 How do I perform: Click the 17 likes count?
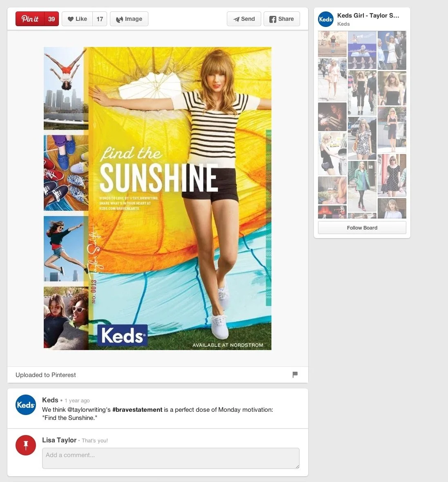coord(100,19)
